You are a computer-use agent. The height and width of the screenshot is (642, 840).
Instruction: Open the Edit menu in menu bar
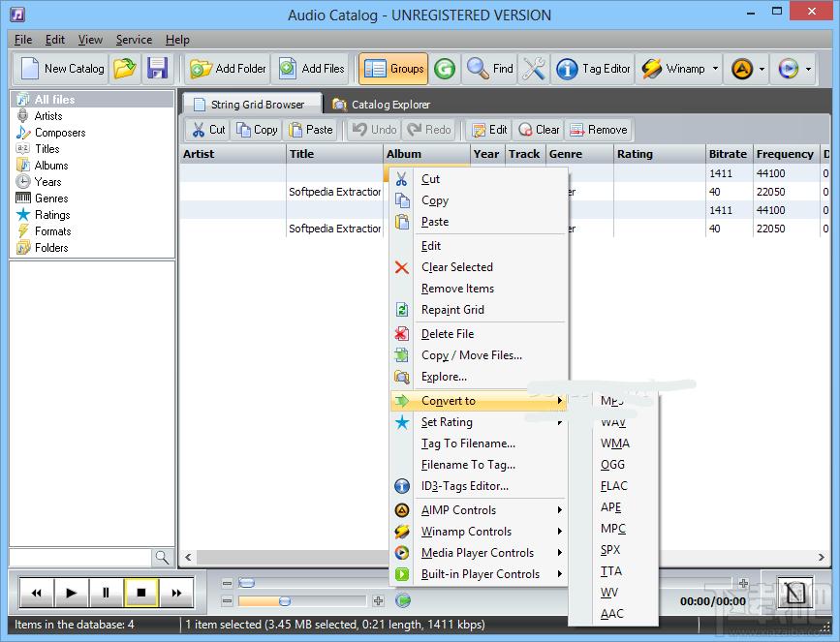pos(54,40)
